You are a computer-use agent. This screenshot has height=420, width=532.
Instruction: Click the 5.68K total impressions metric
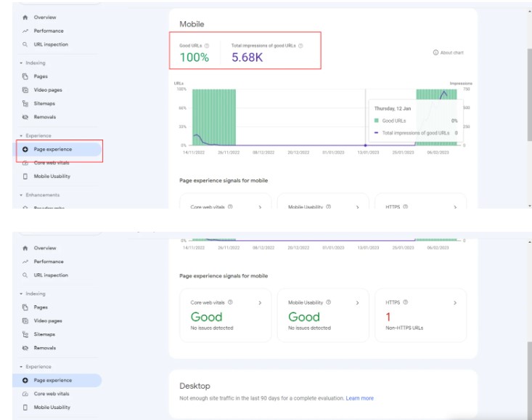[x=247, y=57]
